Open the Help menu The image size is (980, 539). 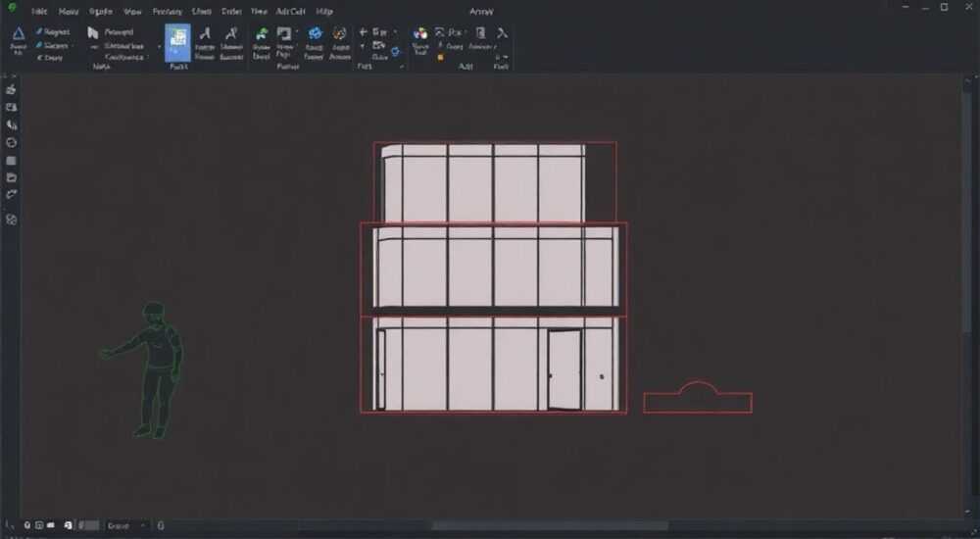pyautogui.click(x=324, y=11)
